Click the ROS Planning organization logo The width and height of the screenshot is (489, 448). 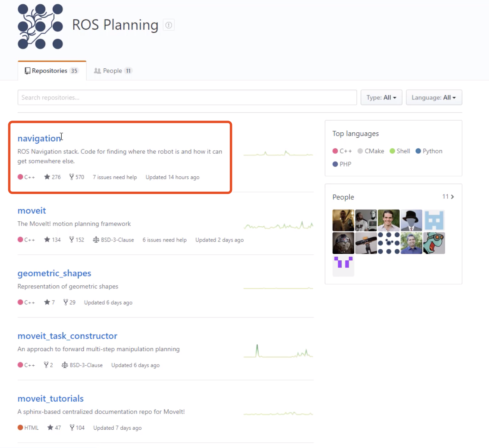click(x=41, y=27)
